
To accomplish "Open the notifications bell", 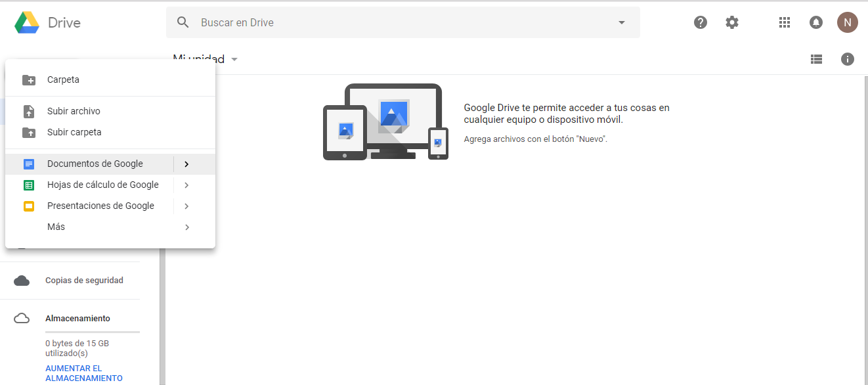I will (x=816, y=22).
